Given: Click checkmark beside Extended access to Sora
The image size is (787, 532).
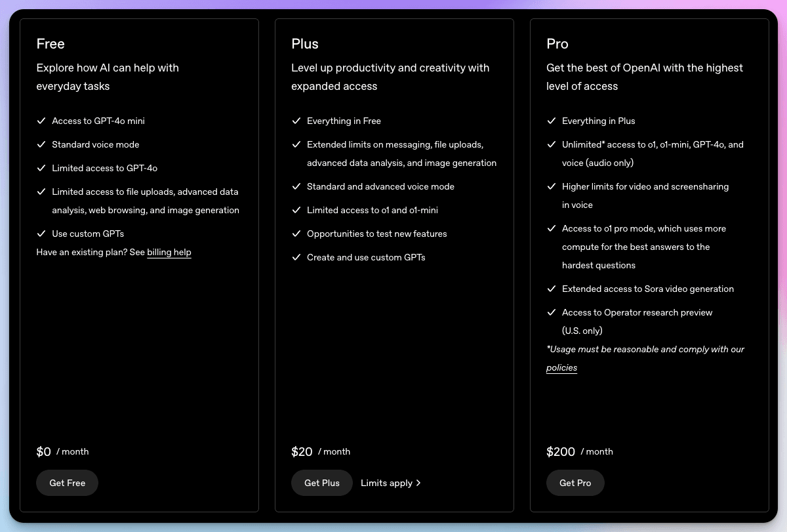Looking at the screenshot, I should pyautogui.click(x=551, y=289).
